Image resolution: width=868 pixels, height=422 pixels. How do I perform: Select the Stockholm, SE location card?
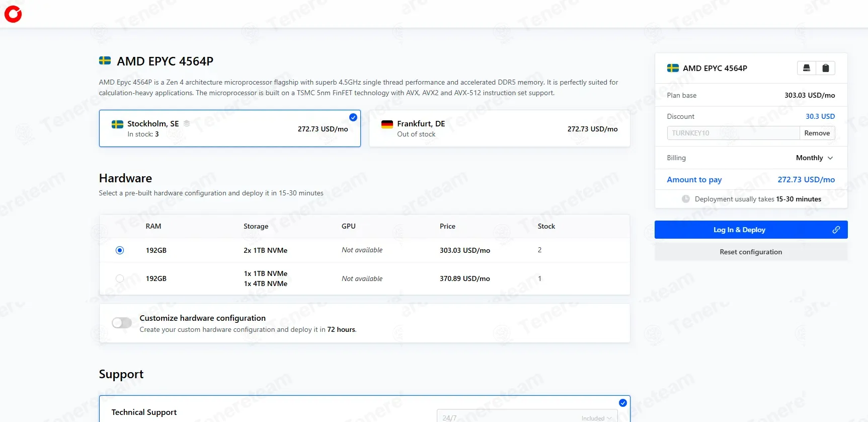pos(230,128)
